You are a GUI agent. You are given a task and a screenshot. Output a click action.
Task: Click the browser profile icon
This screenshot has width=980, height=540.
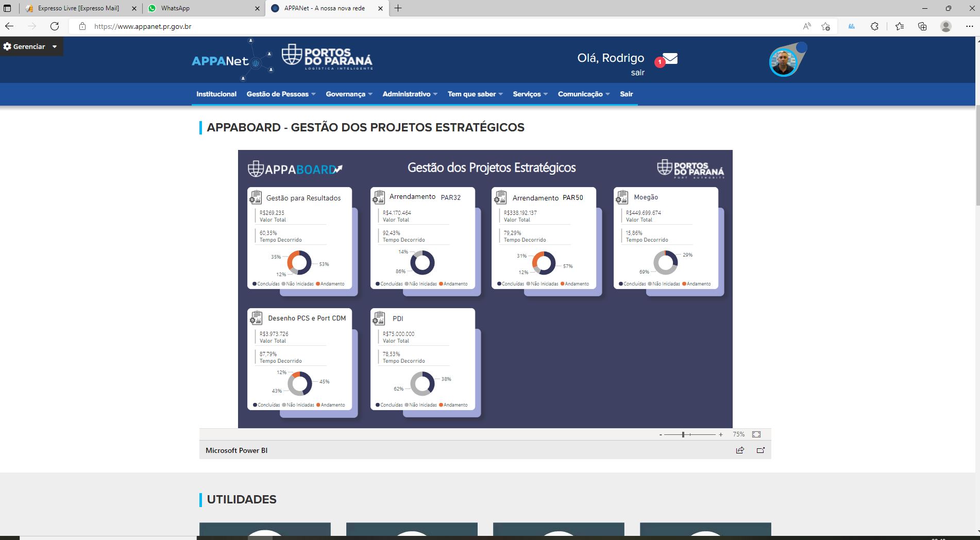(x=946, y=26)
